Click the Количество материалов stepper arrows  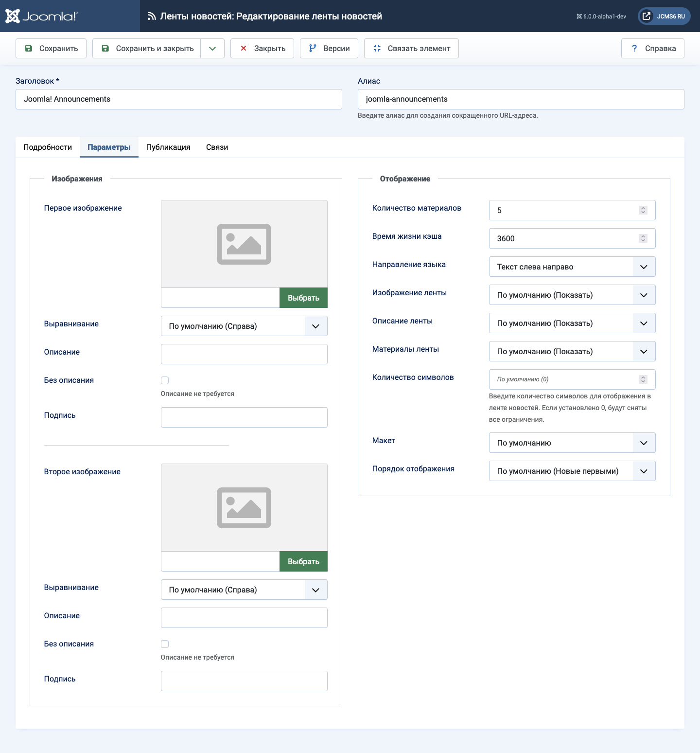click(643, 210)
